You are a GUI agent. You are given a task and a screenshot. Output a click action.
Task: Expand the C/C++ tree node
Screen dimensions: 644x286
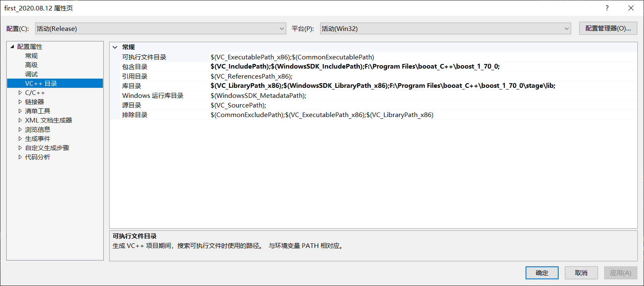click(x=19, y=92)
